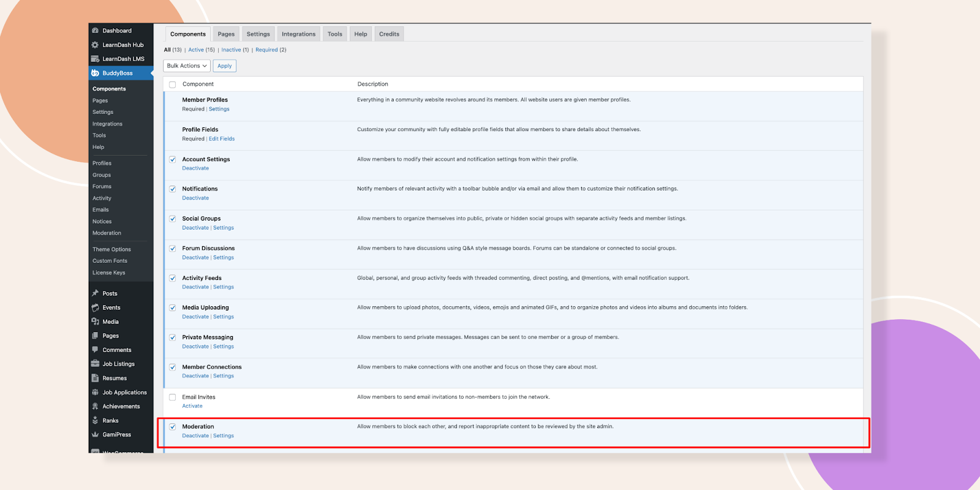The height and width of the screenshot is (490, 980).
Task: Filter by Inactive components link
Action: coord(231,50)
